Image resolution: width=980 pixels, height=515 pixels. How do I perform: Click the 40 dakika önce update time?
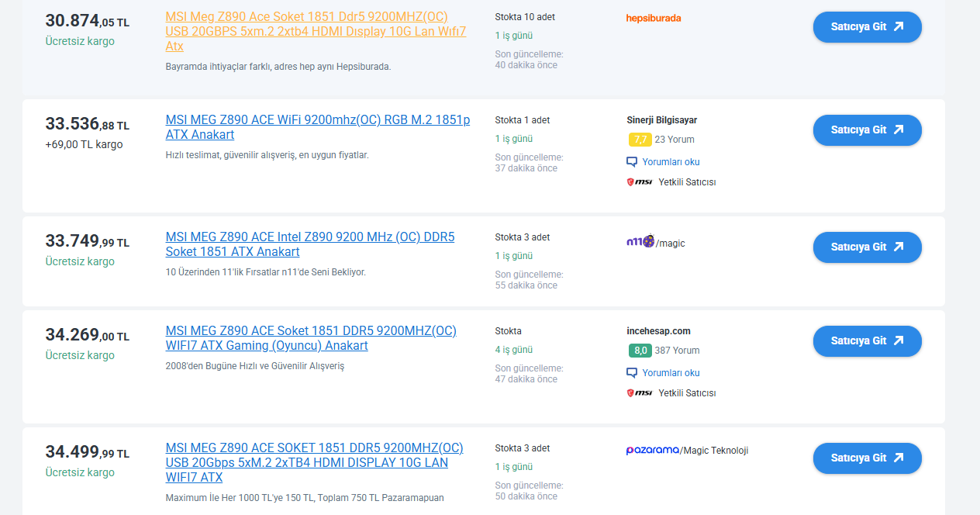click(526, 65)
